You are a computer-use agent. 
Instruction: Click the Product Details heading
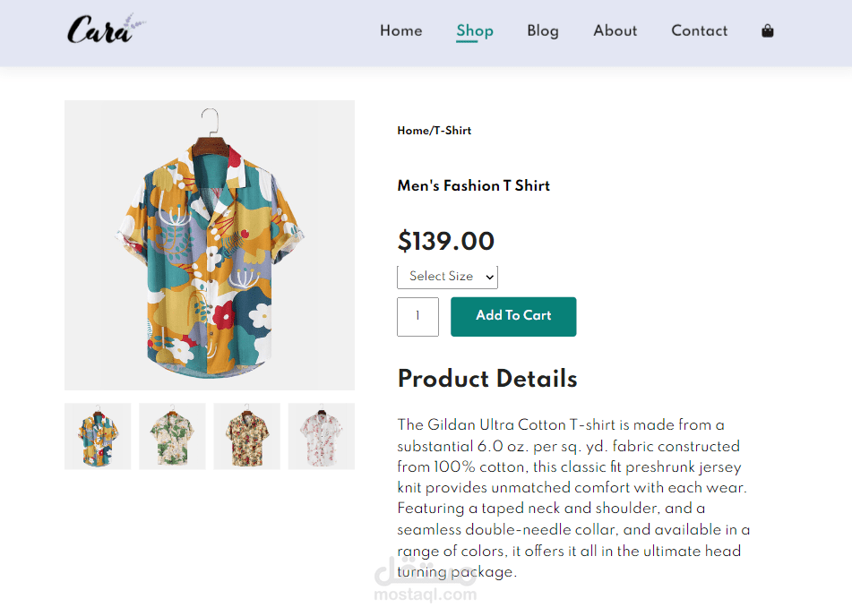tap(486, 379)
